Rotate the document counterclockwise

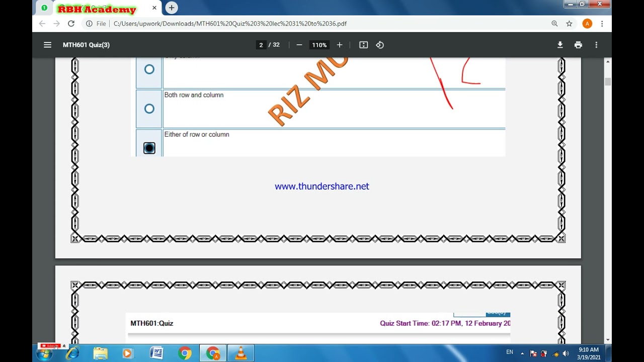380,45
